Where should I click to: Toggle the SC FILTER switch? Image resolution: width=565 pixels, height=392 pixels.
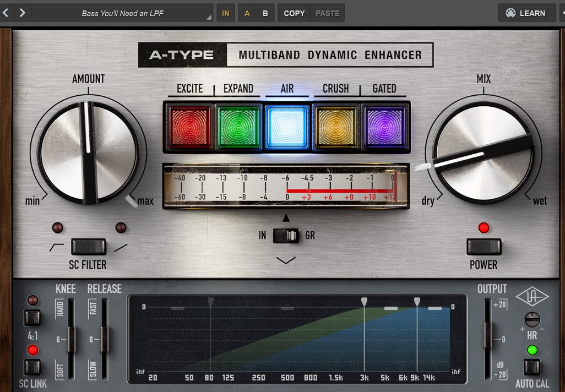88,247
